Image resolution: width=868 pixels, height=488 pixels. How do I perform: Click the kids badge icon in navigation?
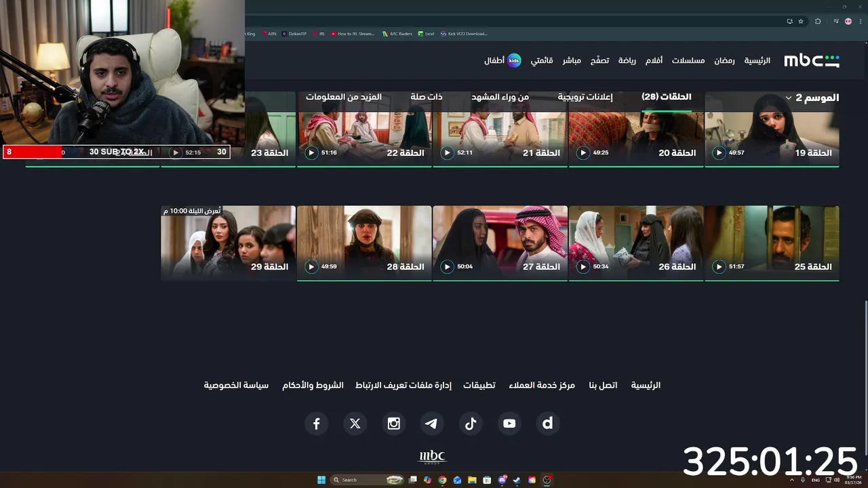(514, 60)
